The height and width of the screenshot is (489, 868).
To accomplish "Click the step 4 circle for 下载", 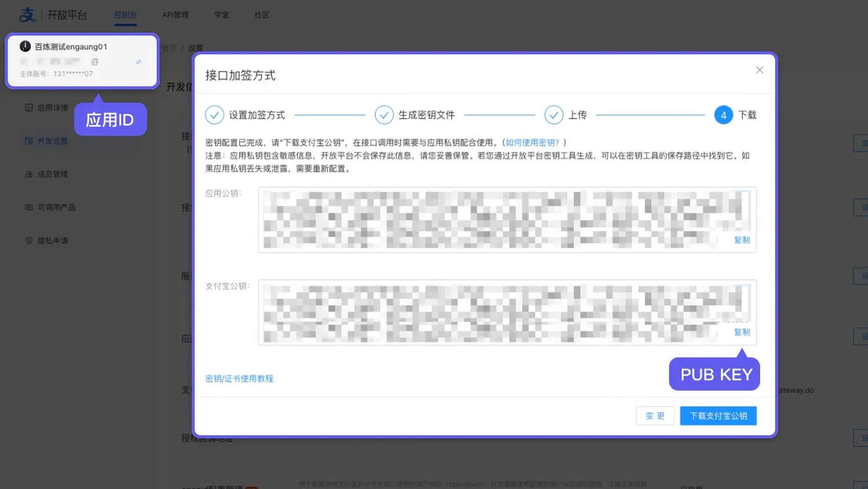I will 724,115.
